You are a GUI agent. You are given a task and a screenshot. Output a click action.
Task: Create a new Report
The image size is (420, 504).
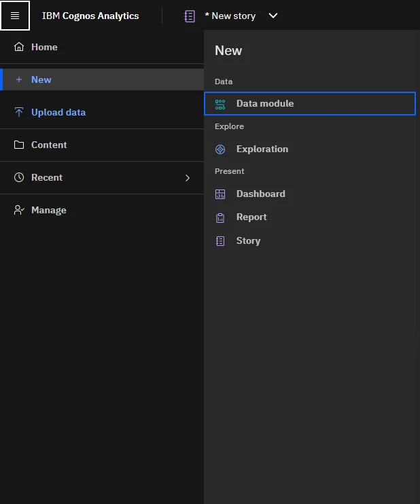point(310,217)
